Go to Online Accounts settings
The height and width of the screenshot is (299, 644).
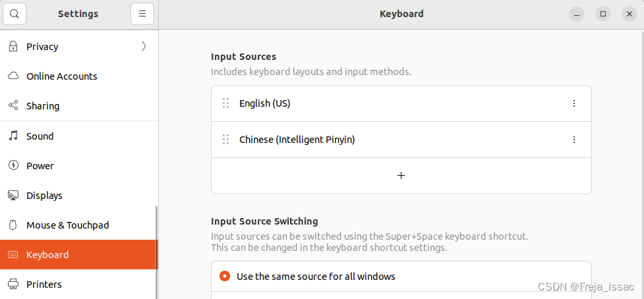point(61,76)
